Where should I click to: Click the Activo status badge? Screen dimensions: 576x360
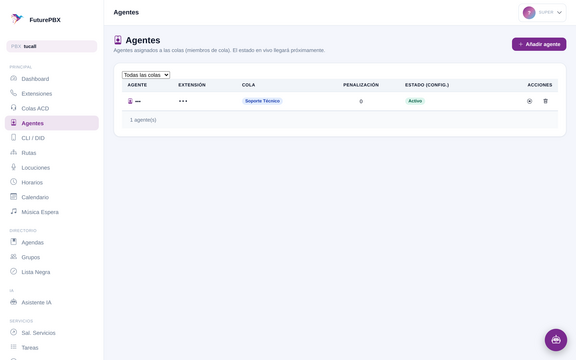415,101
